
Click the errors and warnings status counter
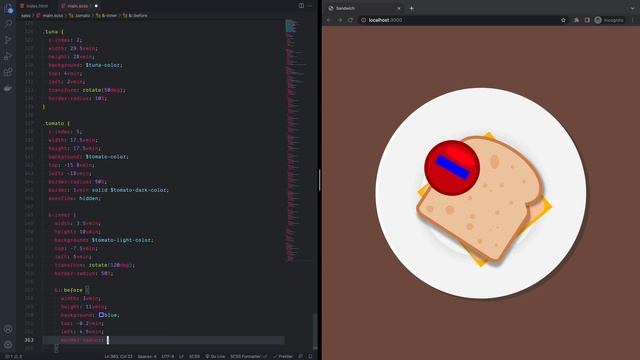(x=13, y=356)
